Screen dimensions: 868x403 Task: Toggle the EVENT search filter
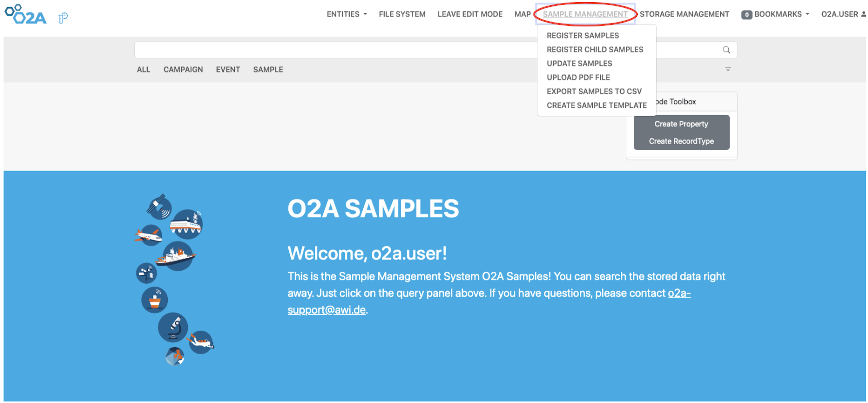point(228,69)
